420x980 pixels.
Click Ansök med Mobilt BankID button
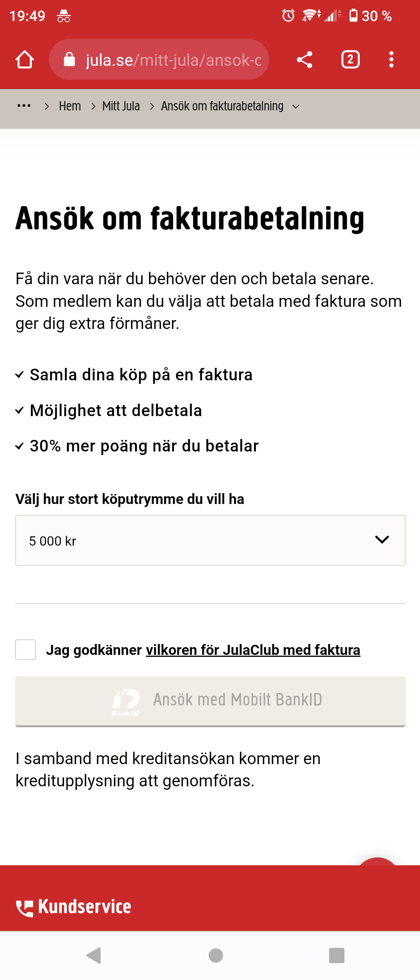click(x=210, y=700)
